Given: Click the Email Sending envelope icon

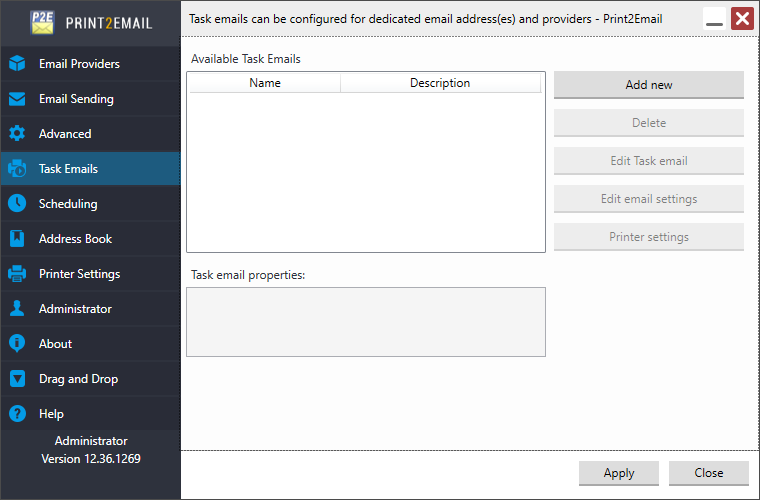Looking at the screenshot, I should (x=17, y=99).
